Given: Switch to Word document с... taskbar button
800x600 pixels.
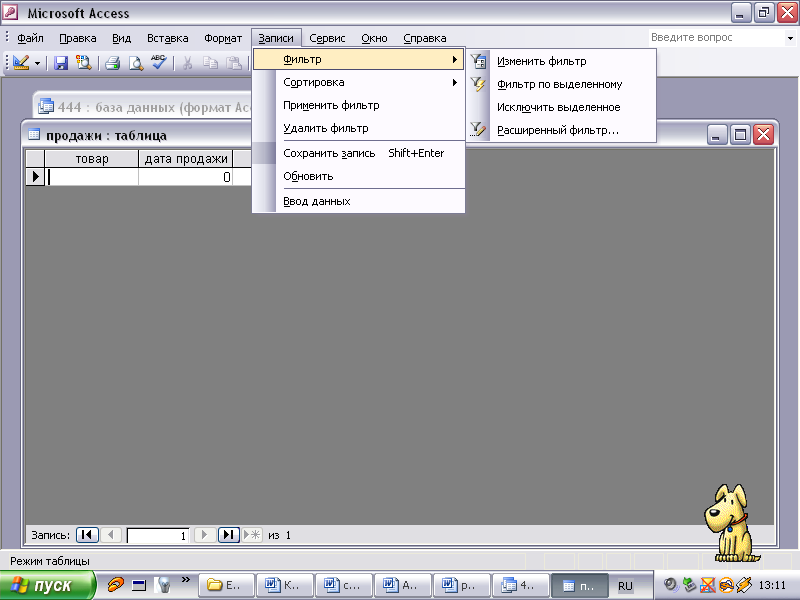Looking at the screenshot, I should (343, 585).
